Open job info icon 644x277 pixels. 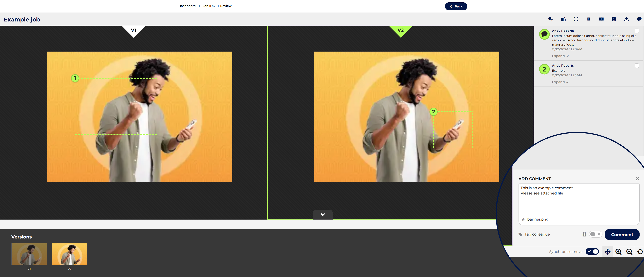(614, 19)
